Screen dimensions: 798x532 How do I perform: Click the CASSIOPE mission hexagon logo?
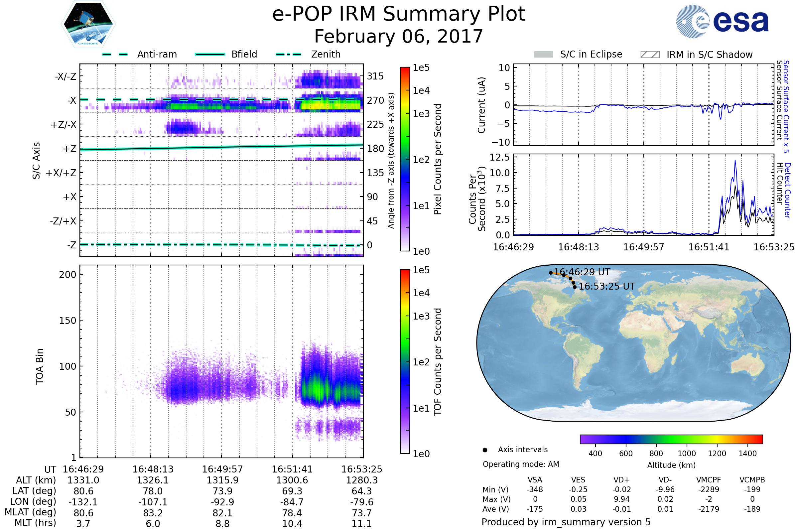[88, 24]
